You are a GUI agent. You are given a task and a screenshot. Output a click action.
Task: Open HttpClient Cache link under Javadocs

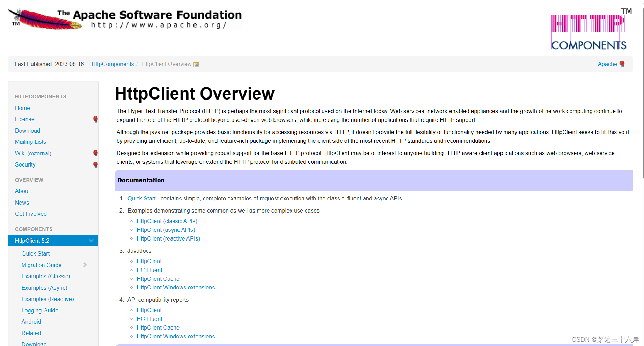coord(158,279)
